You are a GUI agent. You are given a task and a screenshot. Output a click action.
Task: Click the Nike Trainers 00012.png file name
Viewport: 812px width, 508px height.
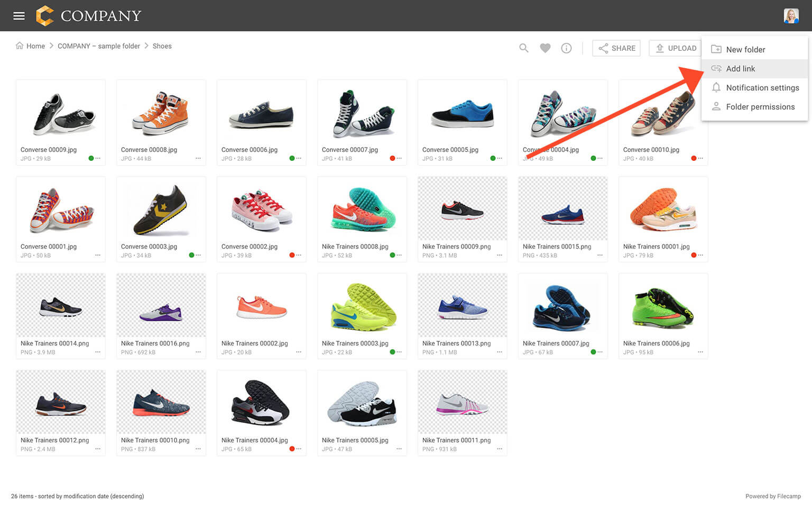55,440
